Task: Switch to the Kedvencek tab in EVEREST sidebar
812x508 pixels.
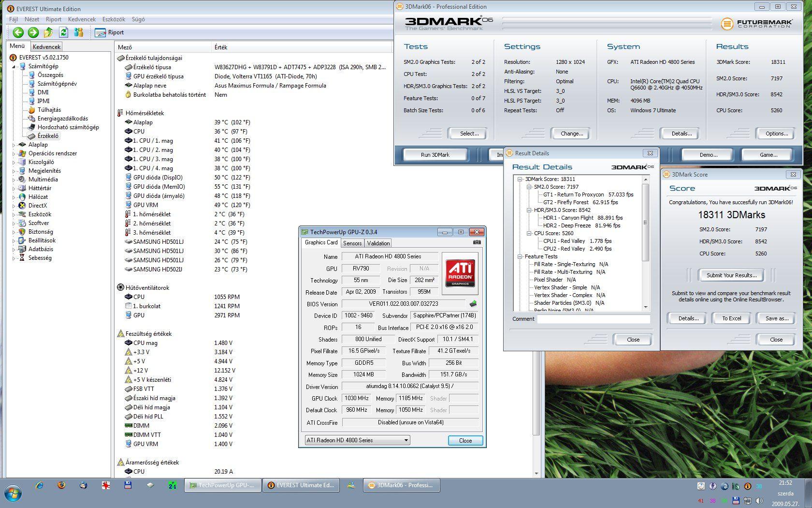Action: tap(46, 47)
